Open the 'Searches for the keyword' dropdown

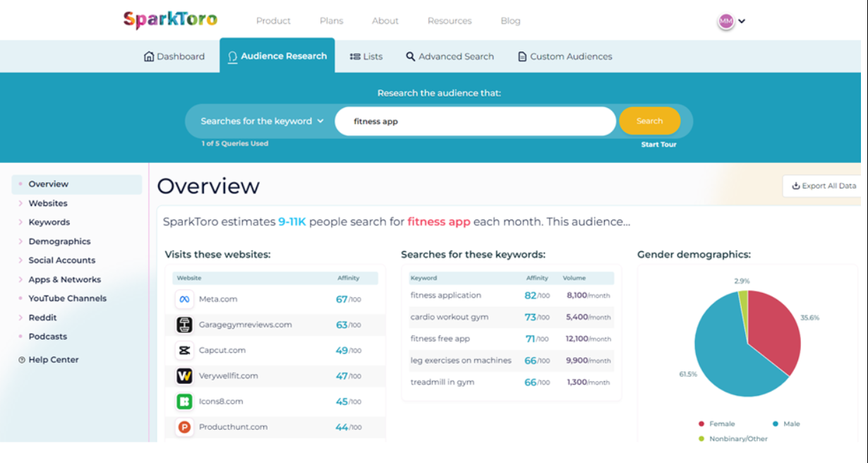click(x=262, y=121)
